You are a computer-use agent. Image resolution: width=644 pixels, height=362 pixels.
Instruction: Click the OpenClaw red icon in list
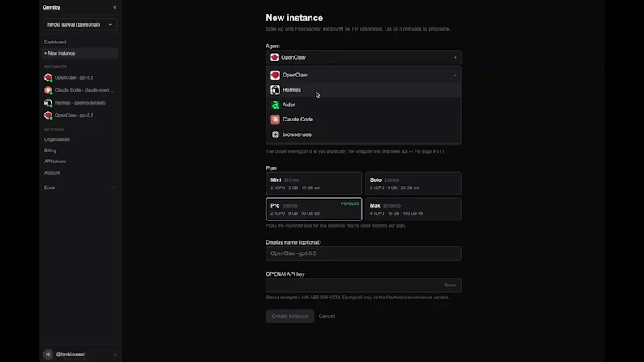pyautogui.click(x=275, y=75)
